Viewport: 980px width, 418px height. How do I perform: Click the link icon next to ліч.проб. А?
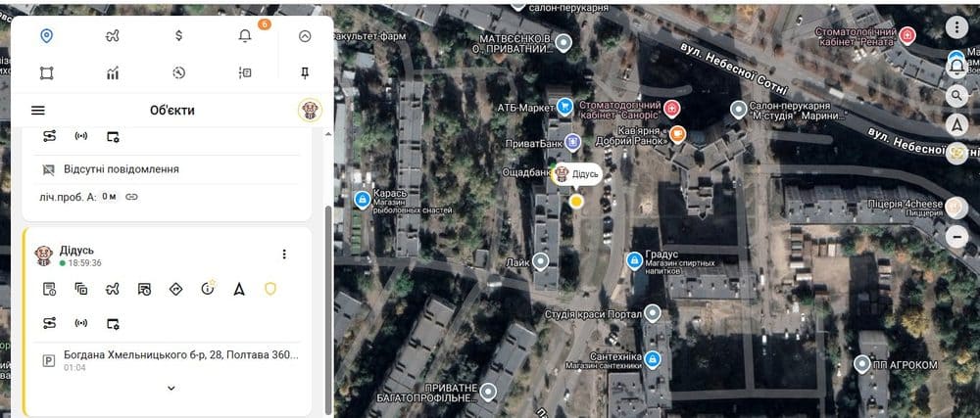pyautogui.click(x=131, y=197)
